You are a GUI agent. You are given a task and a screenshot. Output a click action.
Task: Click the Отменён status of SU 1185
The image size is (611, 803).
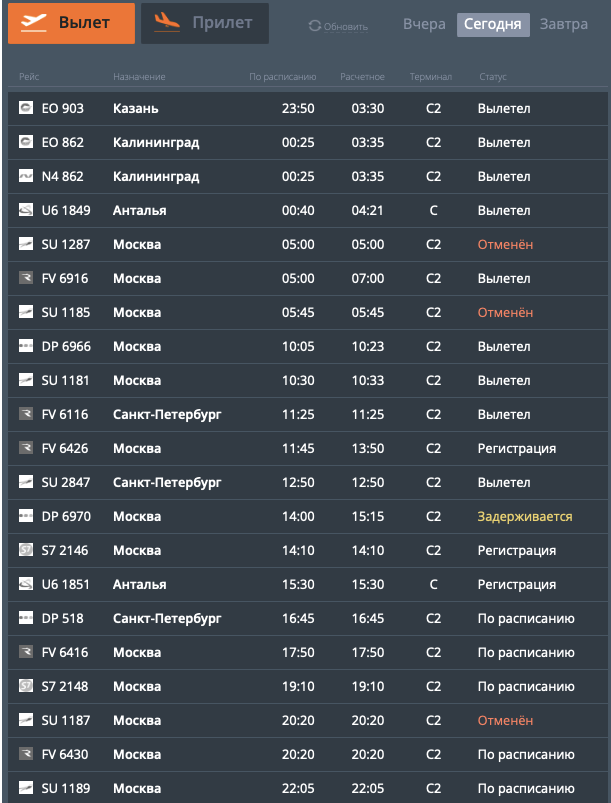pyautogui.click(x=505, y=312)
